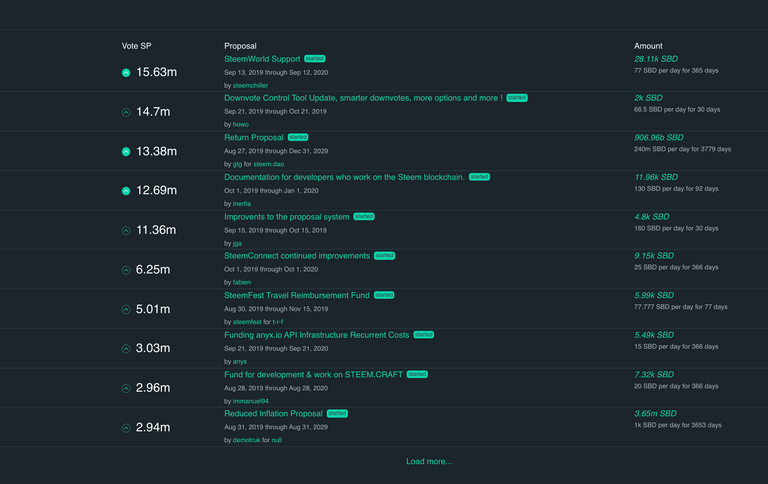Click the 11.36m vote SP value
This screenshot has height=484, width=768.
(x=156, y=230)
